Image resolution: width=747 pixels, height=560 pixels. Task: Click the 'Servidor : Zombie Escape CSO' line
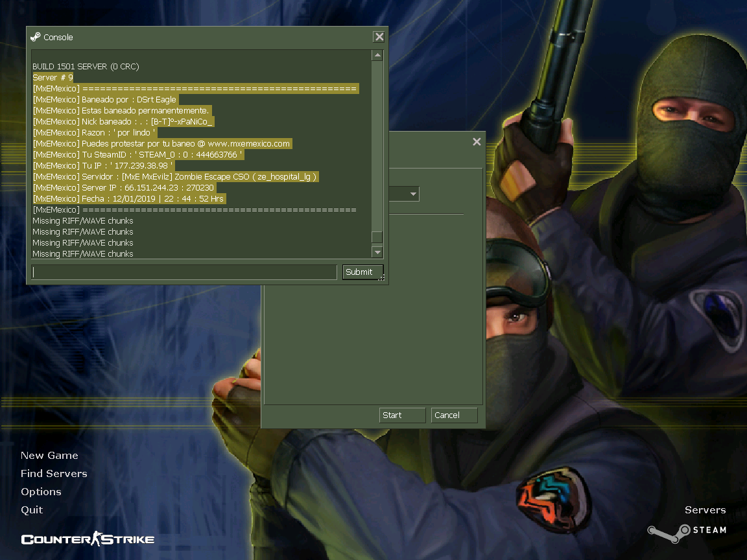pos(175,176)
